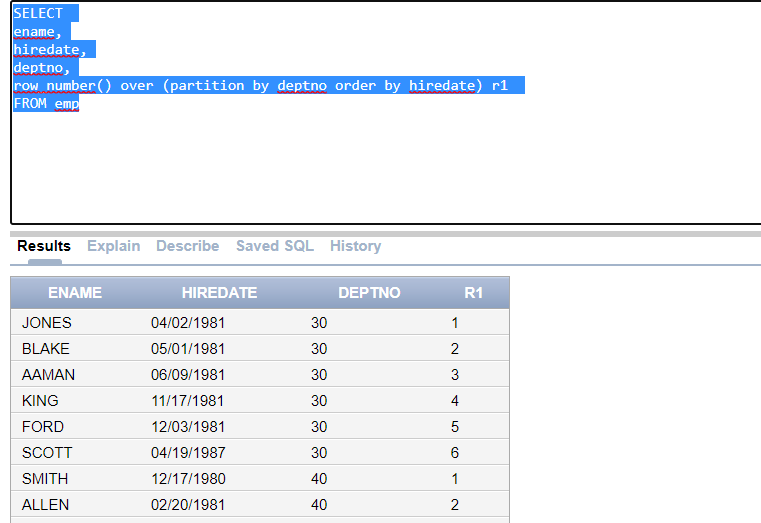
Task: Click deptno 40 in SMITH row
Action: pyautogui.click(x=319, y=479)
